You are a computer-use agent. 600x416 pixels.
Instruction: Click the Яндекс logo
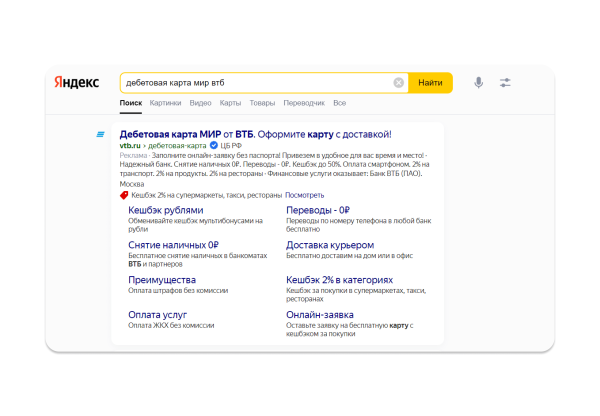point(77,82)
